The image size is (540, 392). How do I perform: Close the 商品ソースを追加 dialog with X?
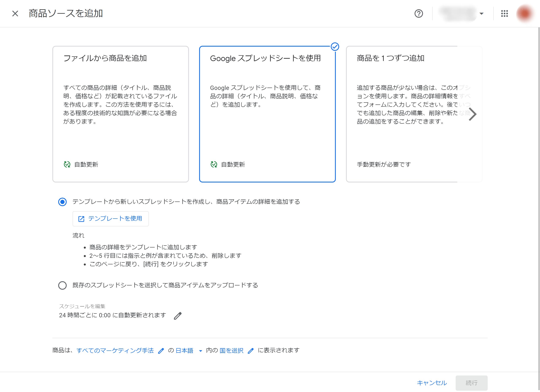(15, 14)
